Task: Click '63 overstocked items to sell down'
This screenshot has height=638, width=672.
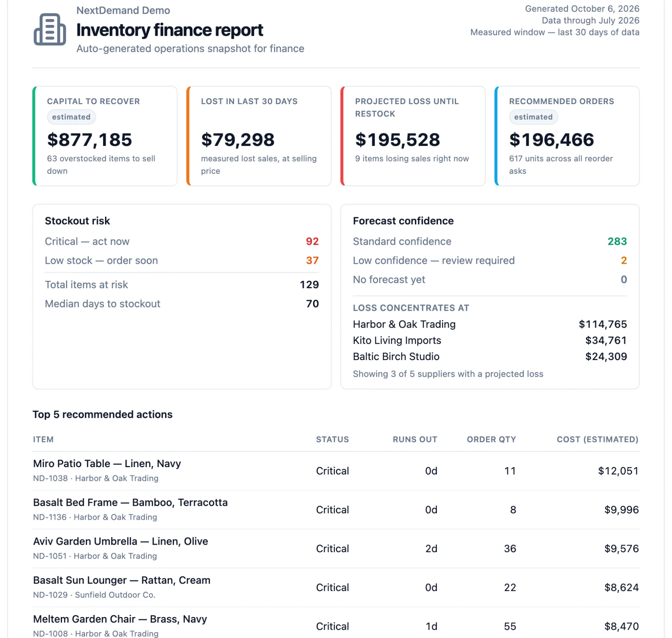Action: [x=101, y=165]
